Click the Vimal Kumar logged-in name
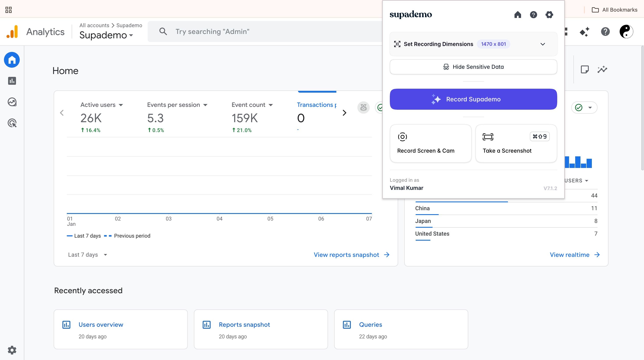This screenshot has width=644, height=360. [406, 188]
